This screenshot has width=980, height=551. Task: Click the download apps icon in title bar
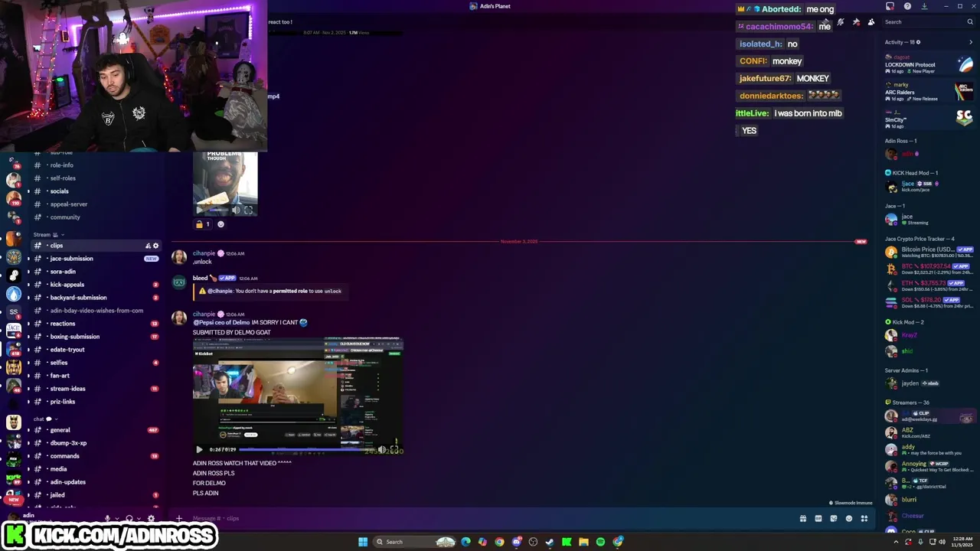pos(924,6)
